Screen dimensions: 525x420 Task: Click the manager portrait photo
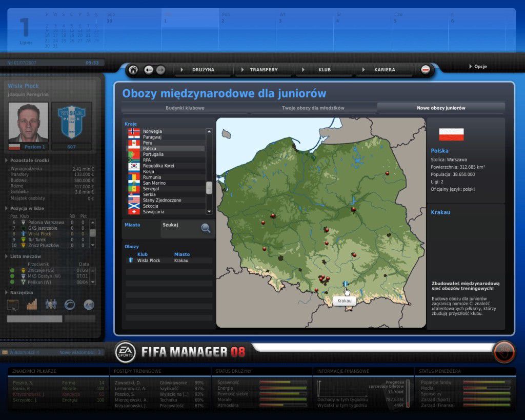[x=28, y=122]
